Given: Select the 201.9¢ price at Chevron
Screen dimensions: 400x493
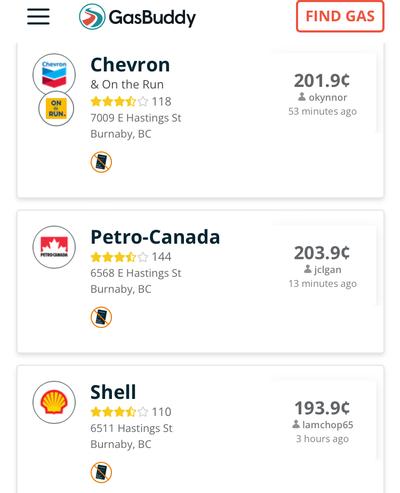Looking at the screenshot, I should 322,81.
